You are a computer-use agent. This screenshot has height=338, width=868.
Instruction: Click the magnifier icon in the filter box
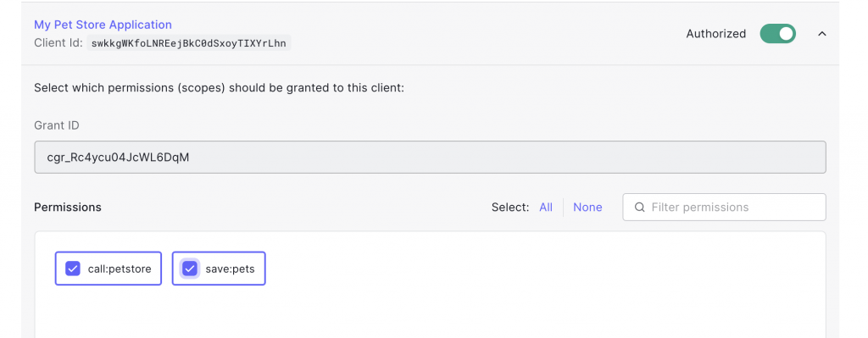[639, 208]
